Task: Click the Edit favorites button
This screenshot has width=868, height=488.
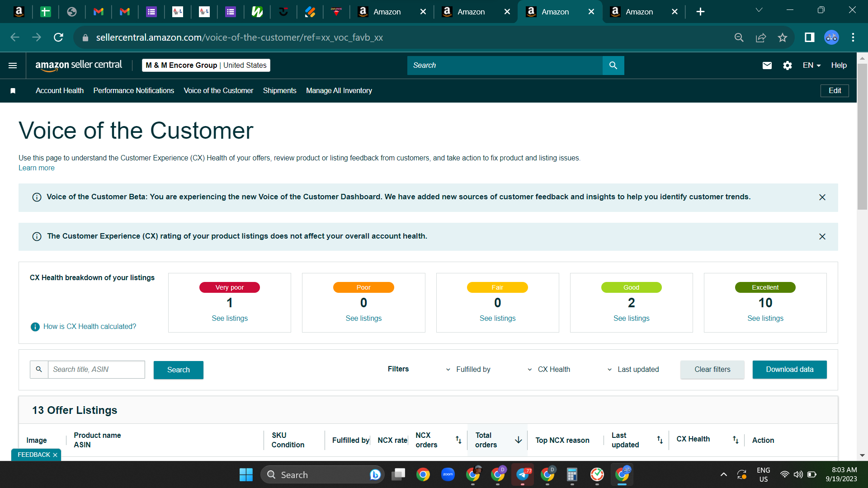Action: point(835,91)
